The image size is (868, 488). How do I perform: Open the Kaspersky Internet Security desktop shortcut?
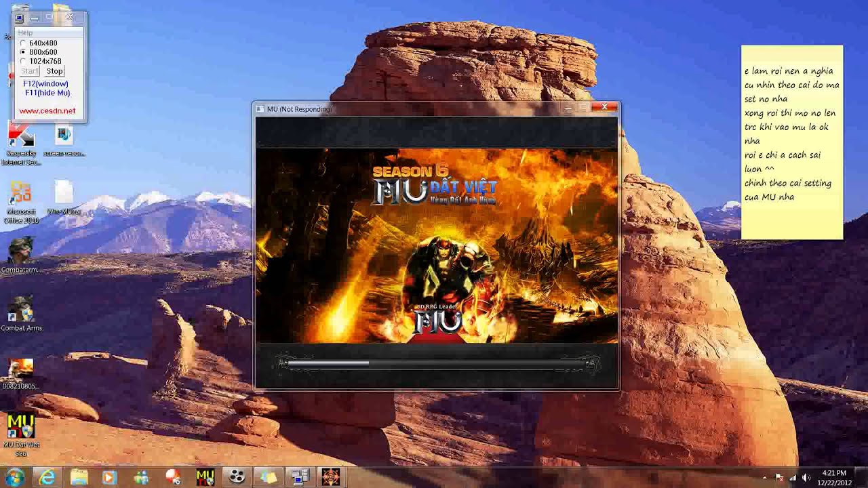21,144
